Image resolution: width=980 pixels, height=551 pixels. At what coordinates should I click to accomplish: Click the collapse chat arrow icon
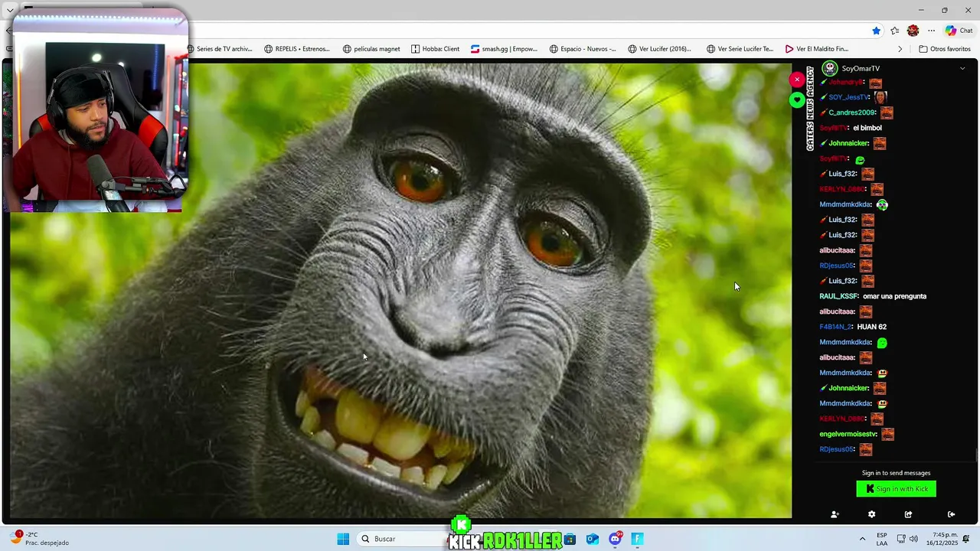tap(951, 514)
